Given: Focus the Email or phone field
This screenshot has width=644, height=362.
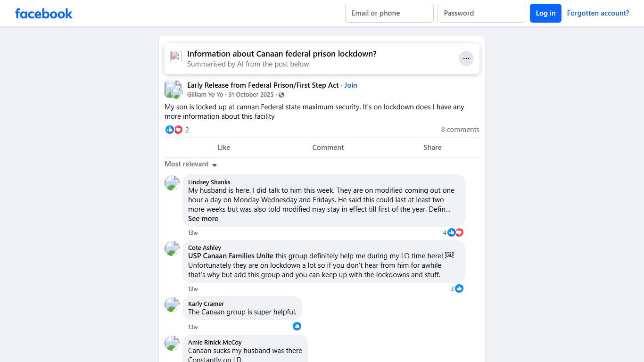Looking at the screenshot, I should [x=389, y=13].
